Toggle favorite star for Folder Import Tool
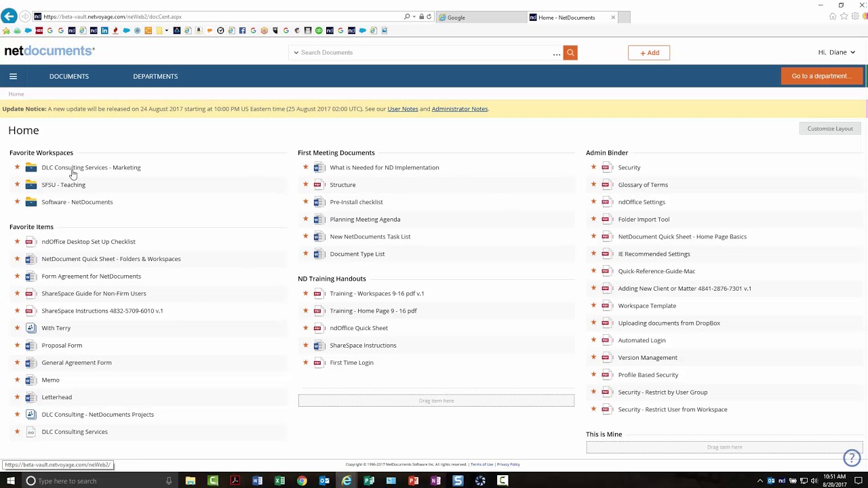 click(593, 220)
